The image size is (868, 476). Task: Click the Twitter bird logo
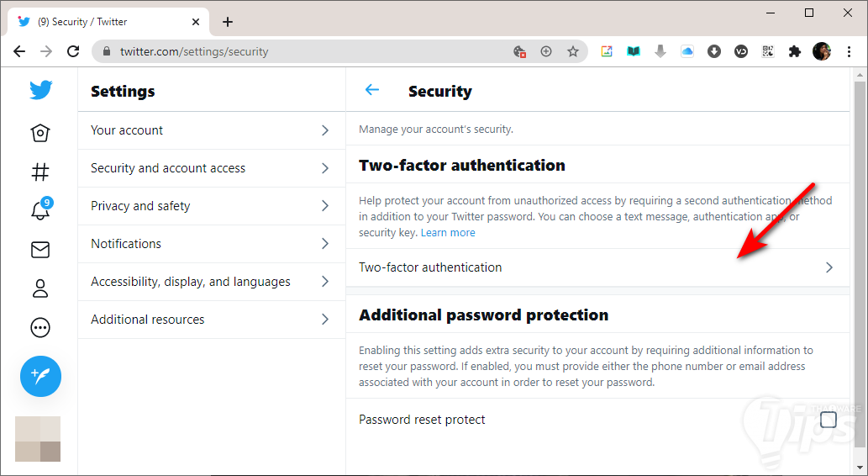click(x=40, y=90)
